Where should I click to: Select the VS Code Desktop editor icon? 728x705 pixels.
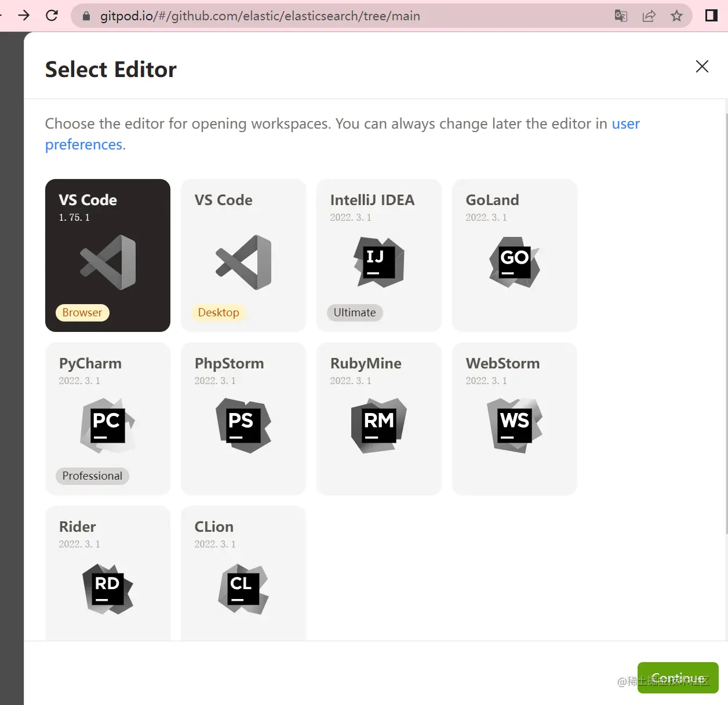pos(243,262)
